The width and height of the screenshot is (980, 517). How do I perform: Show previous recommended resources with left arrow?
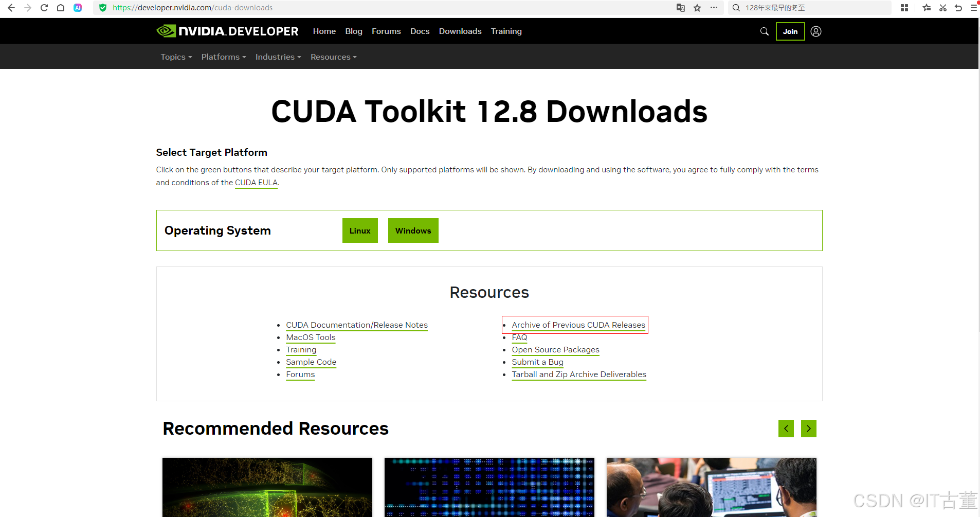pyautogui.click(x=786, y=429)
